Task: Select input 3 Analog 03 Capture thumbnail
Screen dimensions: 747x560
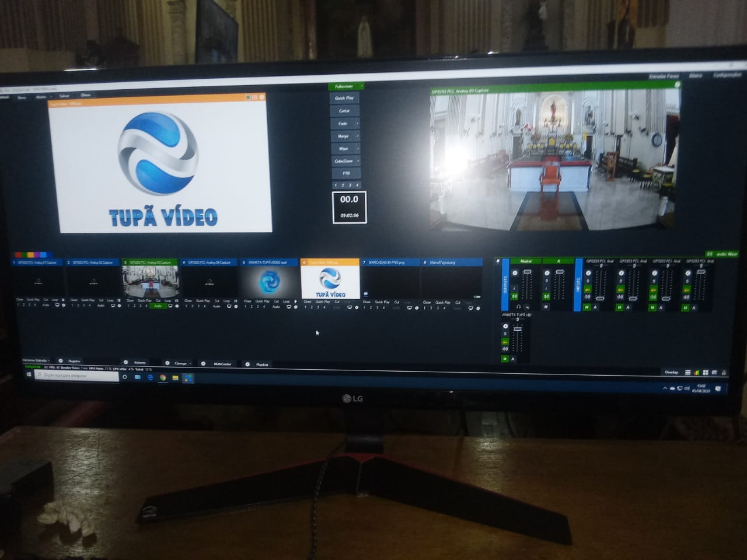Action: point(150,282)
